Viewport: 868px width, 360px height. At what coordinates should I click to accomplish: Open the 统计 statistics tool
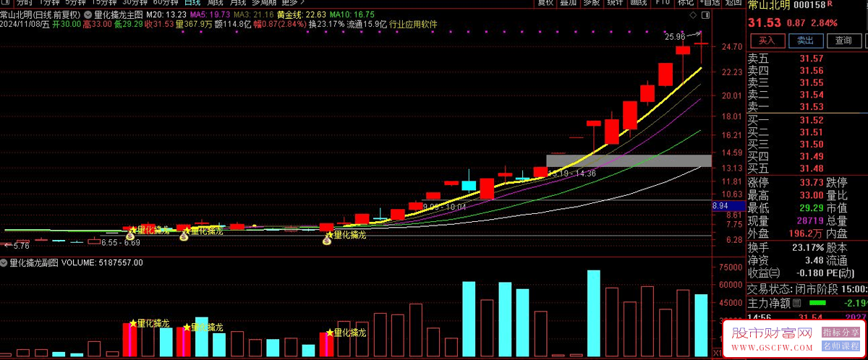(614, 2)
